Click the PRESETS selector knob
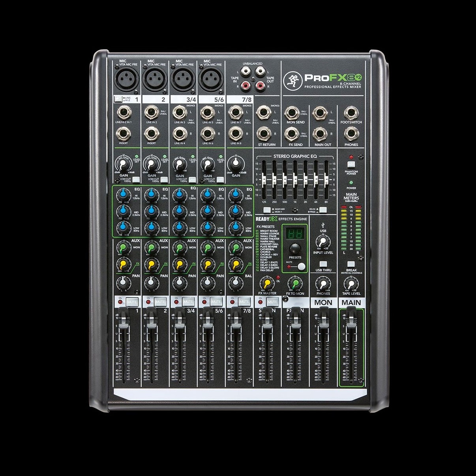 (x=295, y=249)
